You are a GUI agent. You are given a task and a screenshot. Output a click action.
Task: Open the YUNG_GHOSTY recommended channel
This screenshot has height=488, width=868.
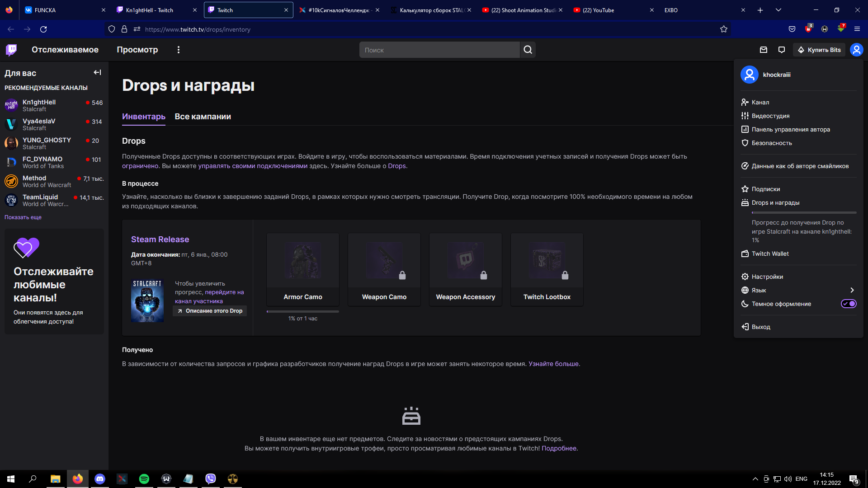[54, 143]
